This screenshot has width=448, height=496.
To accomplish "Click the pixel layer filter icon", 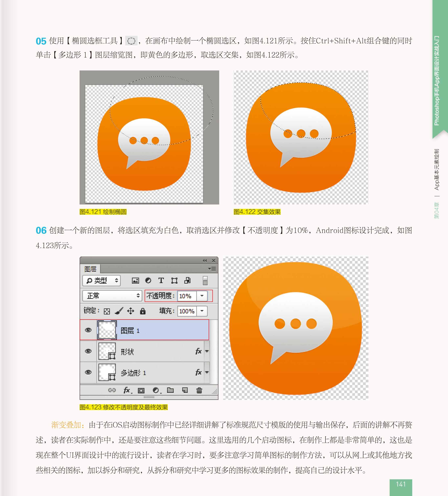I will click(x=135, y=281).
